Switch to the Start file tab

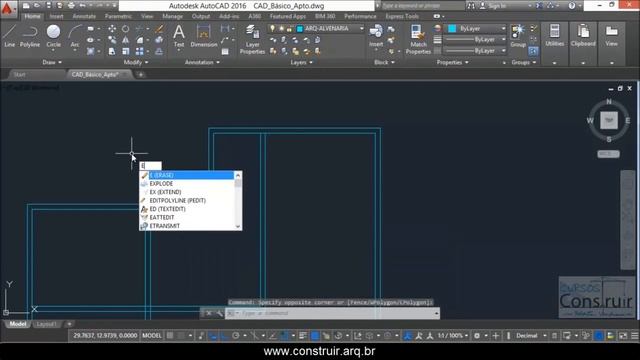(x=19, y=75)
